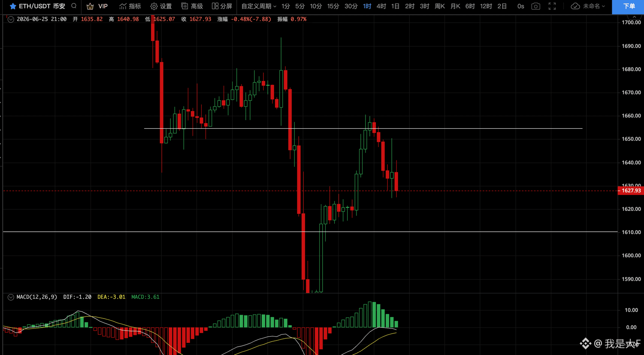Select the 1分 timeframe
The image size is (644, 355).
click(286, 6)
